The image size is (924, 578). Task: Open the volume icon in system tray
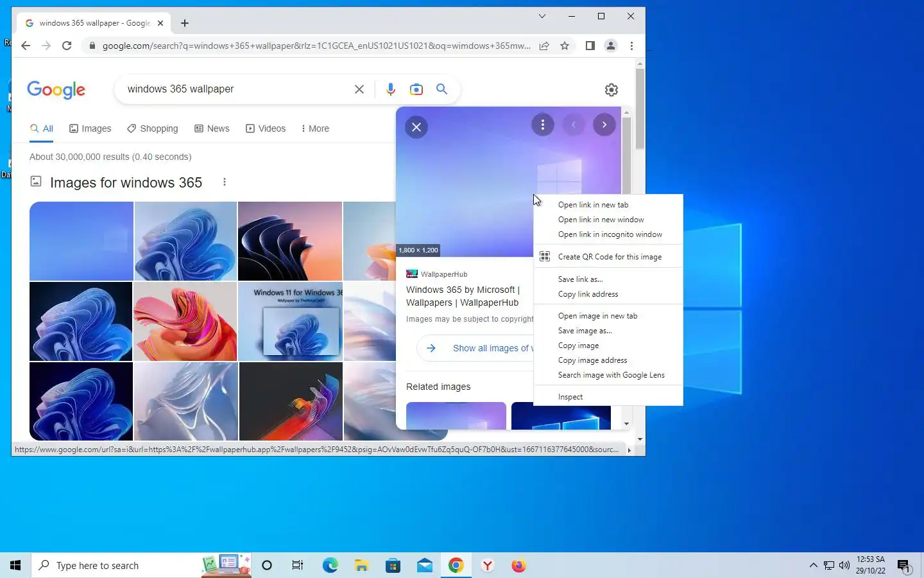pos(844,565)
